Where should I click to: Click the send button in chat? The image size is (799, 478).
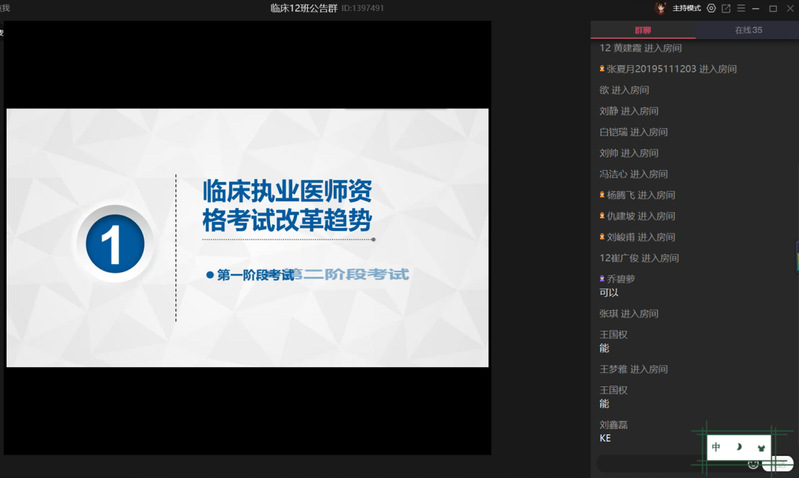776,464
